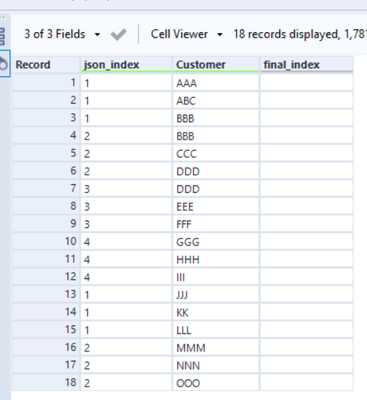The height and width of the screenshot is (400, 367).
Task: Click Customer cell DDD in record 6
Action: point(216,171)
